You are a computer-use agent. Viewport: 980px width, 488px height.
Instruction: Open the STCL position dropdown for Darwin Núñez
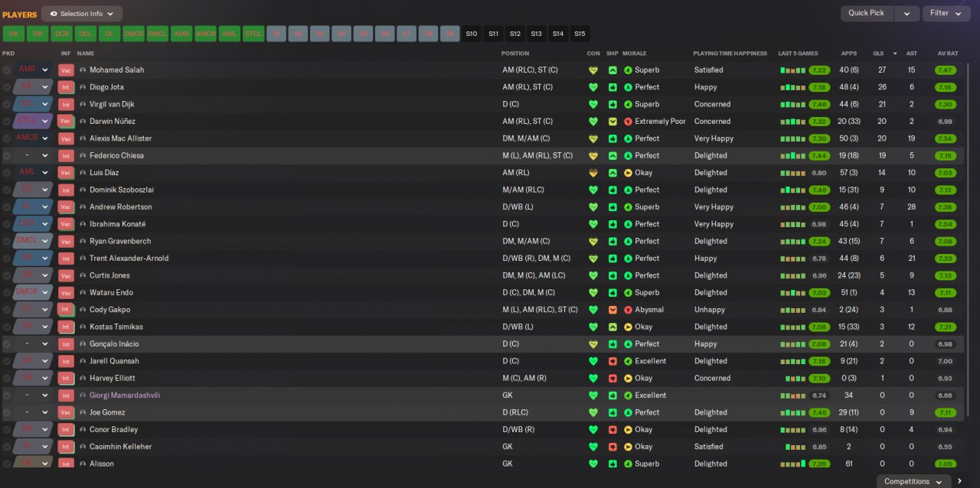tap(33, 121)
